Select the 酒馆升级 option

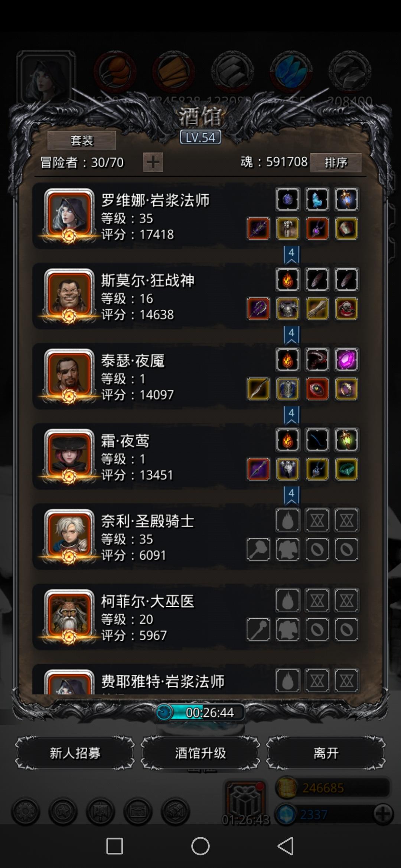[200, 753]
